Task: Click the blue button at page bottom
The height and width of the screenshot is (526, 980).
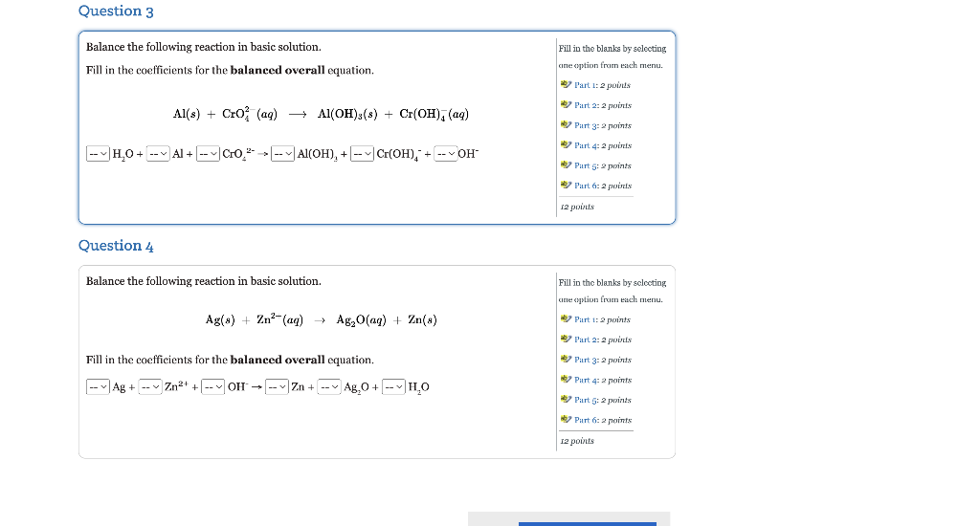Action: (x=588, y=524)
